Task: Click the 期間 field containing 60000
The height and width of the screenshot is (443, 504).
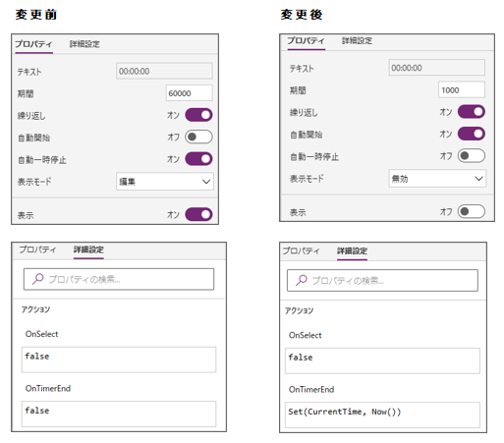Action: (190, 93)
